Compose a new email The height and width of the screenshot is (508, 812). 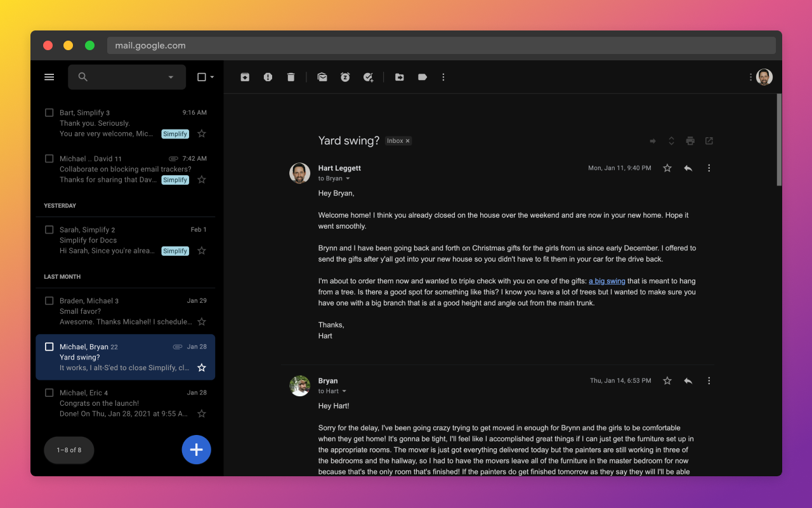tap(196, 449)
